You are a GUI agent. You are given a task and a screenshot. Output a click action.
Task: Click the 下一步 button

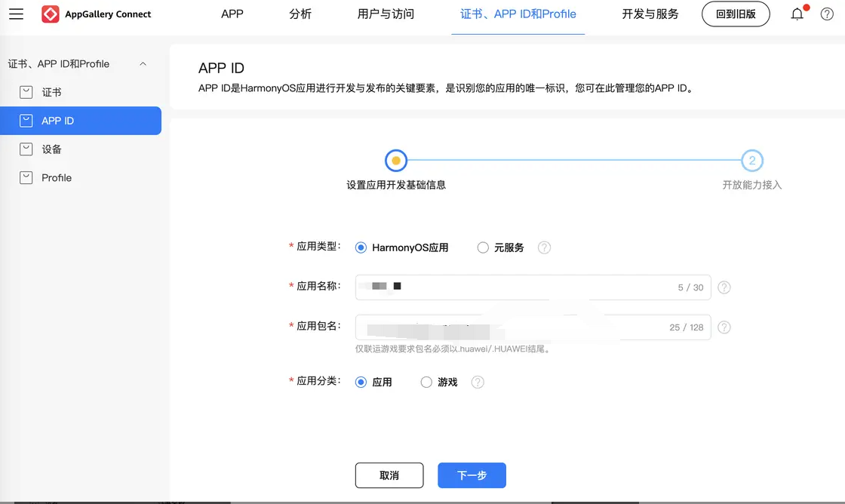472,475
